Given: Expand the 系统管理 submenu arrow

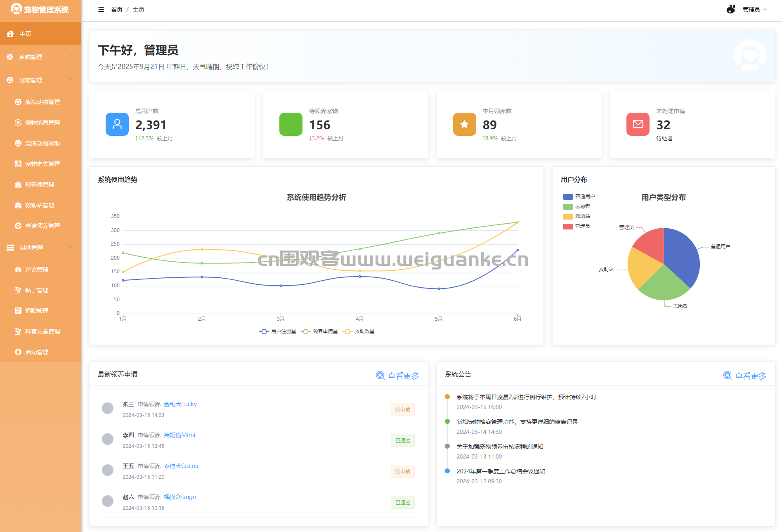Looking at the screenshot, I should 70,57.
